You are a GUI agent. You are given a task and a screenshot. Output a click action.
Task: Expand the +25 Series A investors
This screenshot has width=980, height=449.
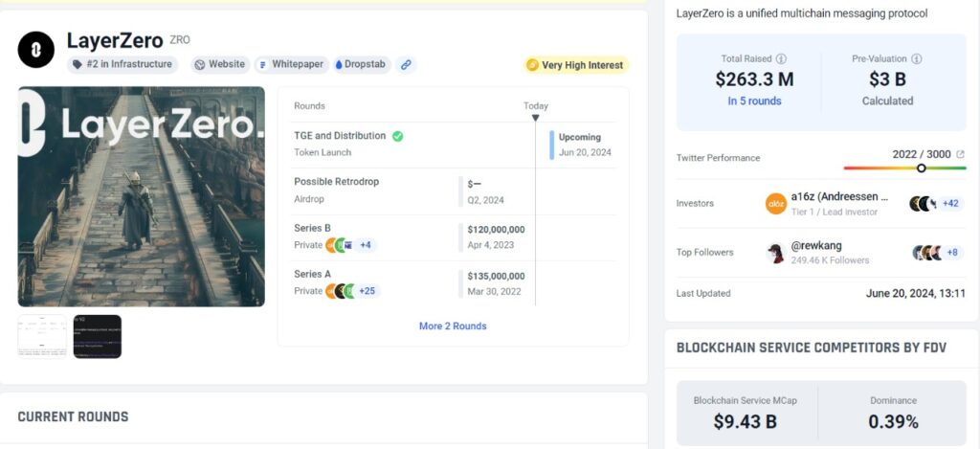pos(368,291)
